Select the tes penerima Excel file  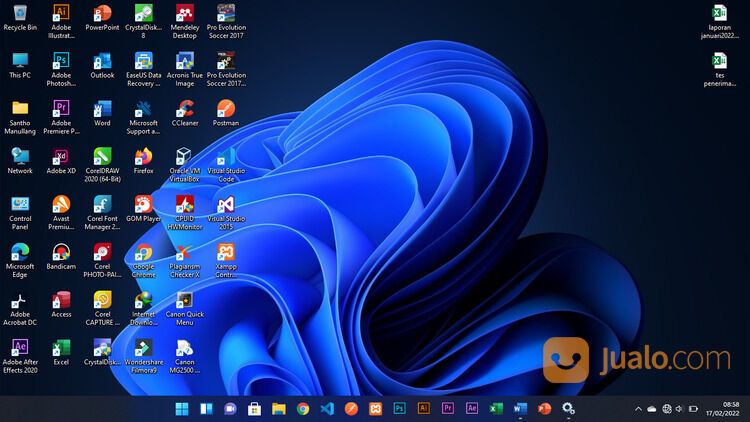coord(719,69)
